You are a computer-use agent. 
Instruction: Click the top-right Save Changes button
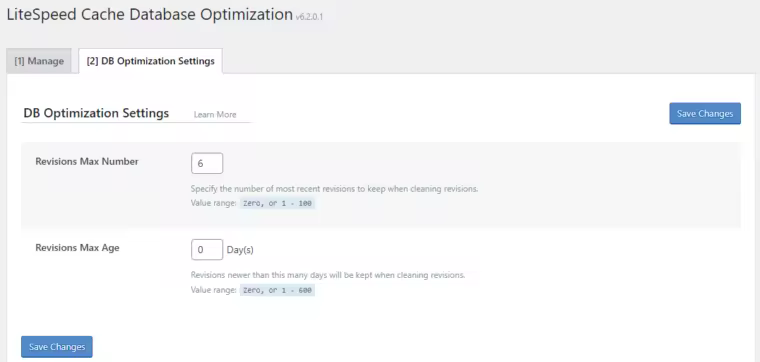click(x=705, y=113)
